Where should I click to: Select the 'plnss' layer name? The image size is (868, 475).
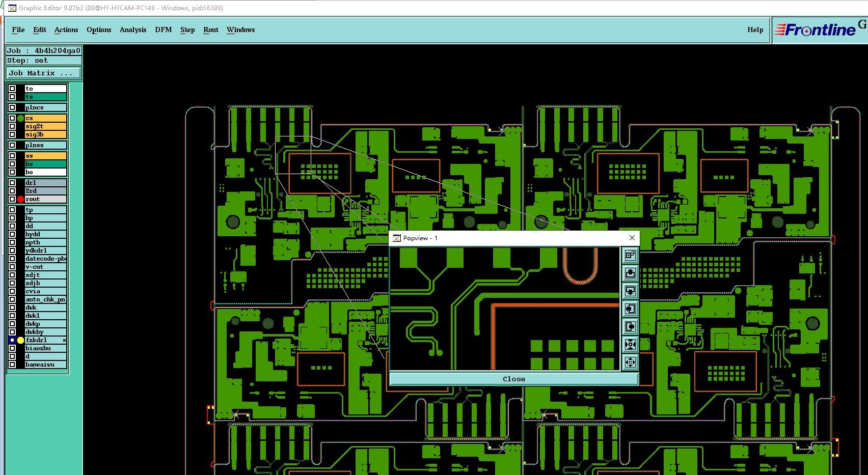(x=46, y=145)
